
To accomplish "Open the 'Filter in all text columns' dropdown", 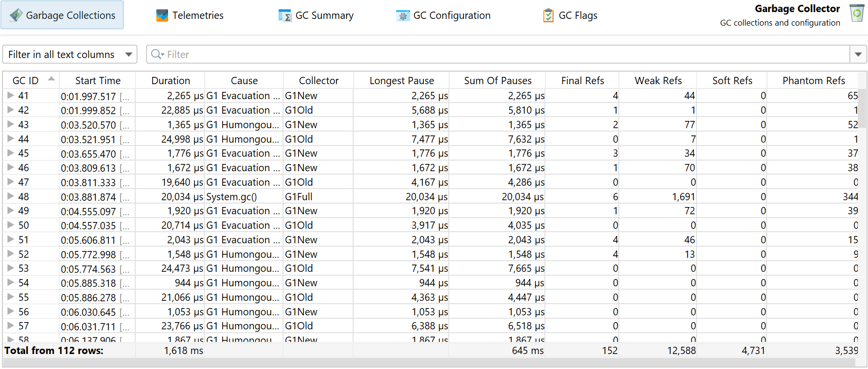I will pos(70,54).
